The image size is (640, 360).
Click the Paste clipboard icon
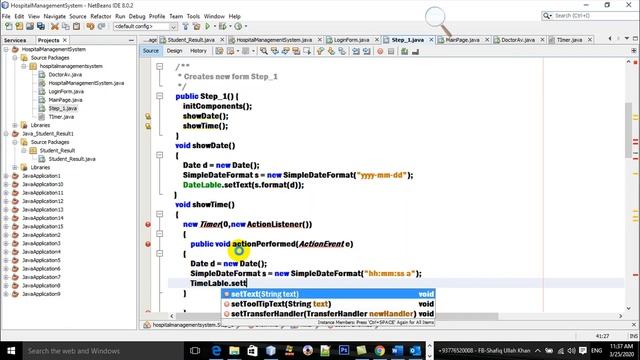(76, 27)
